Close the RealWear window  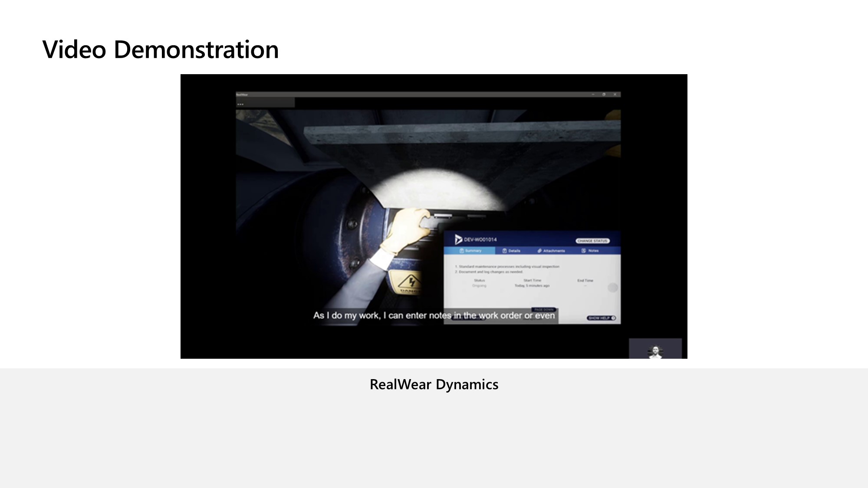pyautogui.click(x=615, y=94)
